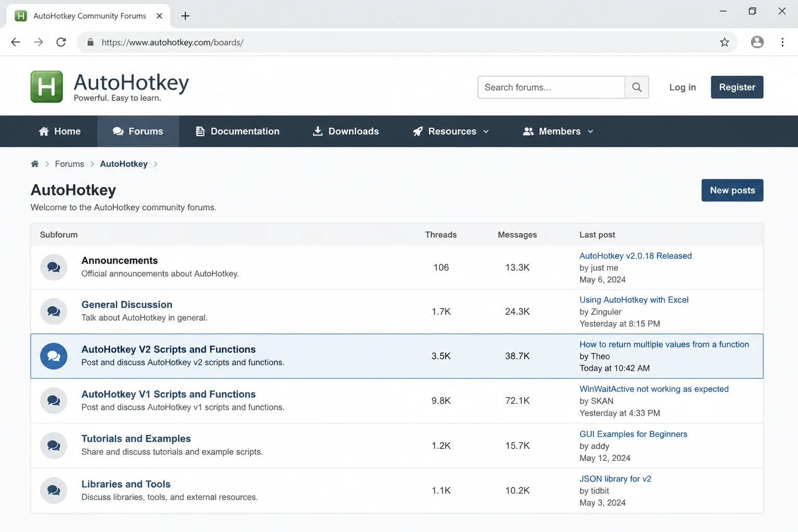Expand the Resources dropdown menu

451,131
